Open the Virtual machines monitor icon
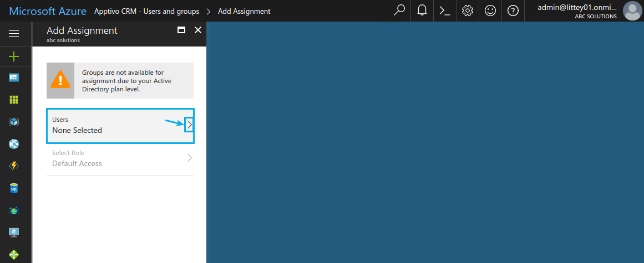Viewport: 644px width, 263px height. pos(14,233)
